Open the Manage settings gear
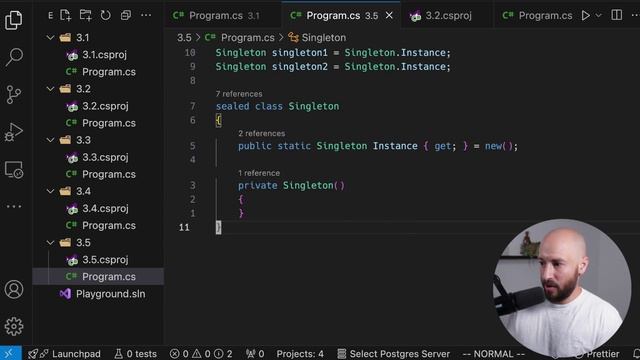 [x=14, y=327]
